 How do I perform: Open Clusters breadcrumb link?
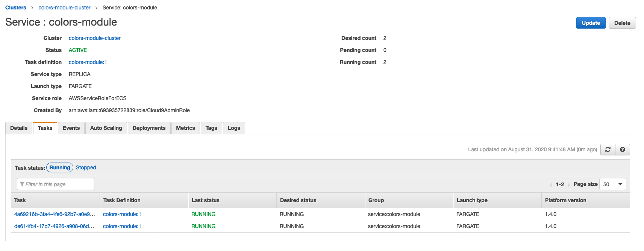pyautogui.click(x=16, y=8)
